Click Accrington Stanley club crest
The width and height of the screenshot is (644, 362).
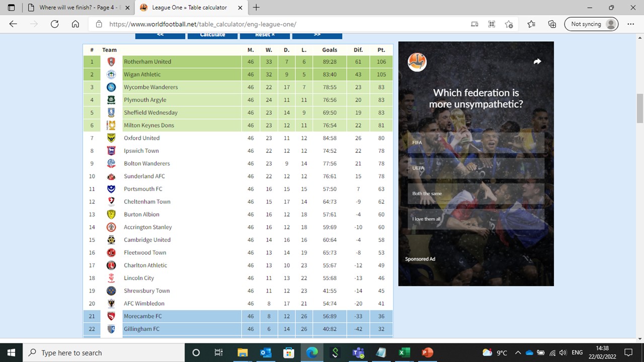click(111, 227)
